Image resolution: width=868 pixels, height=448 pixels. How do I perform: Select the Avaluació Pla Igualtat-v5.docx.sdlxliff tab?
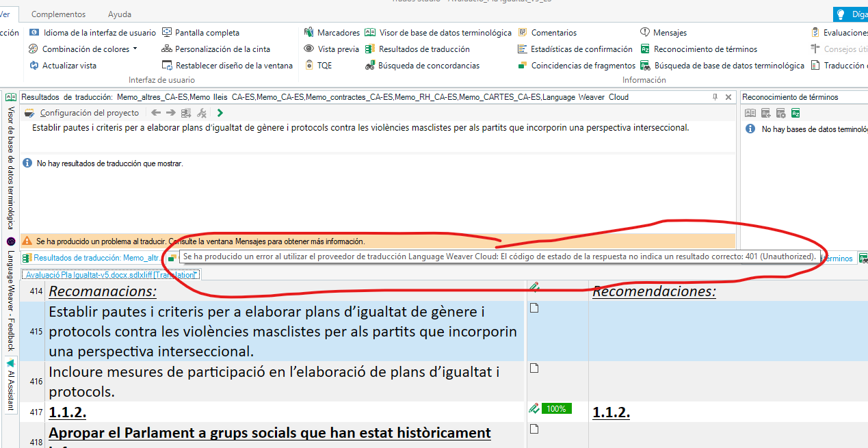(111, 274)
